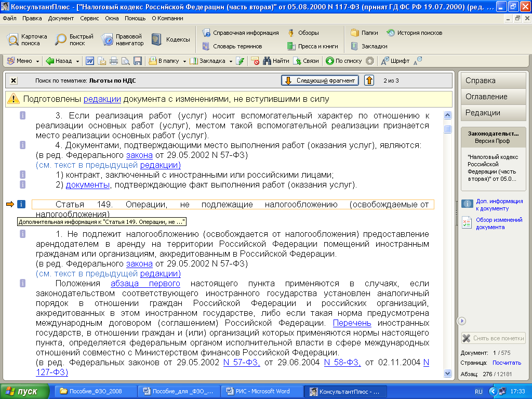
Task: Open Папки folders
Action: click(364, 33)
